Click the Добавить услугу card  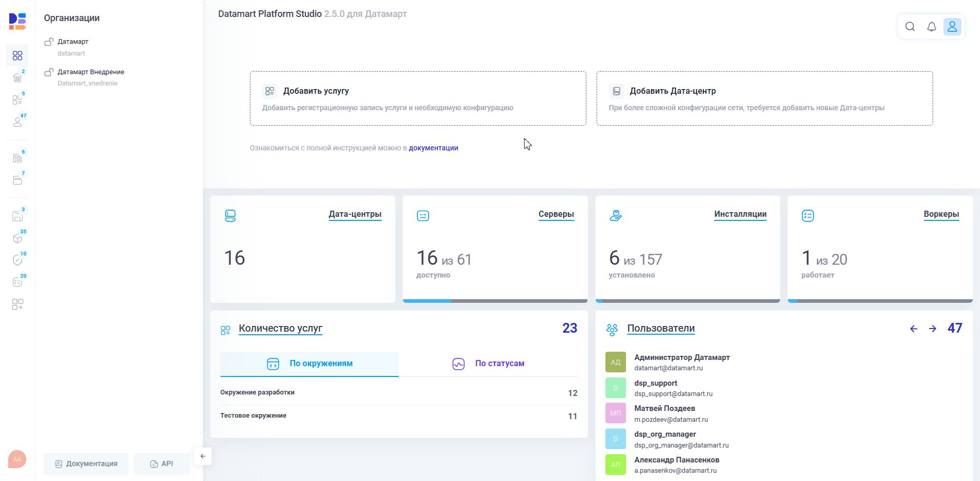(417, 98)
